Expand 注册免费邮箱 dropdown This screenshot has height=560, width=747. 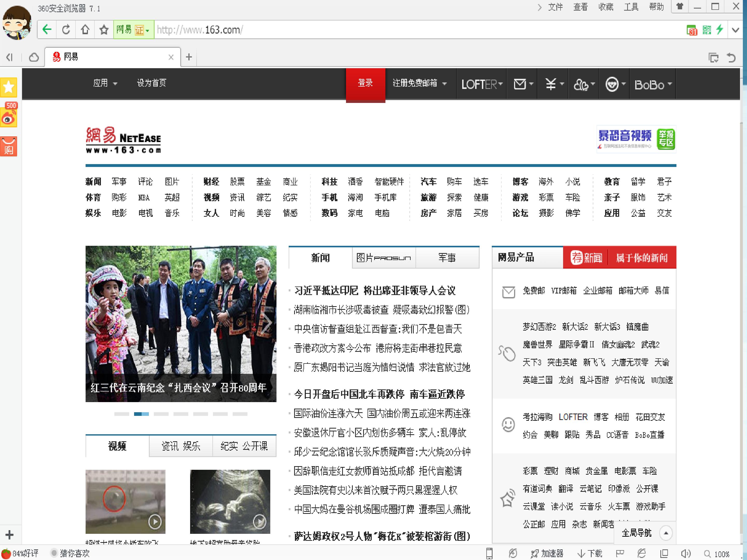click(420, 83)
